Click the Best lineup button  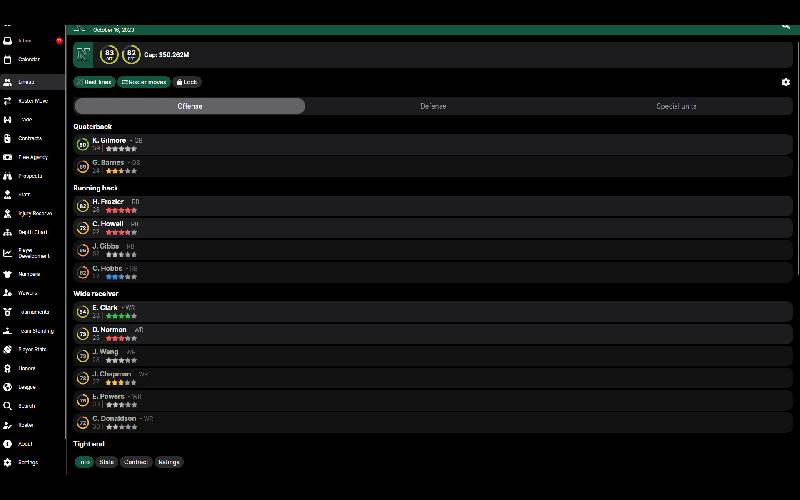[94, 82]
